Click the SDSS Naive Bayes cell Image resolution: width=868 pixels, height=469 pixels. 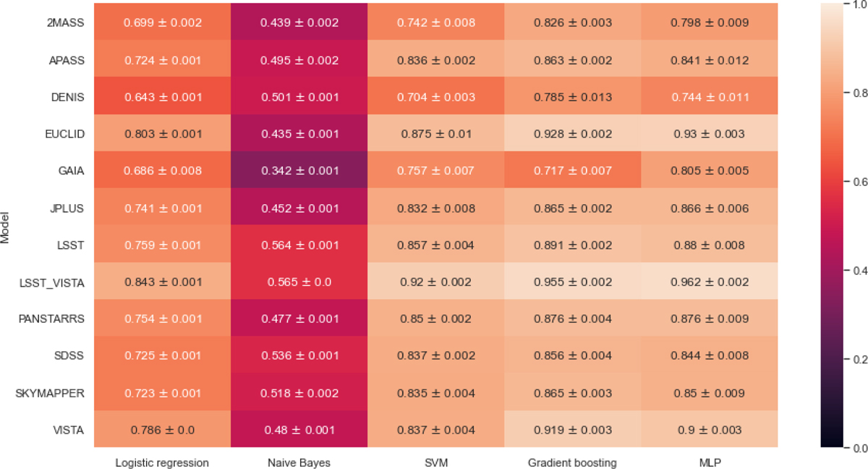point(299,356)
